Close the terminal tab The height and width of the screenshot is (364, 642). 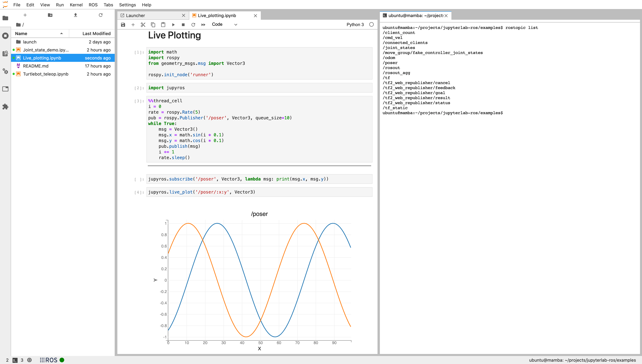tap(446, 16)
